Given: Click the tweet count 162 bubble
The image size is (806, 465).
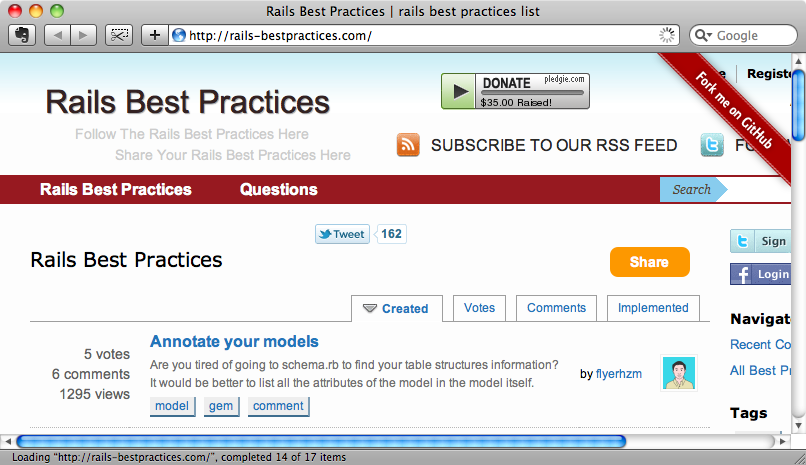Looking at the screenshot, I should 391,234.
